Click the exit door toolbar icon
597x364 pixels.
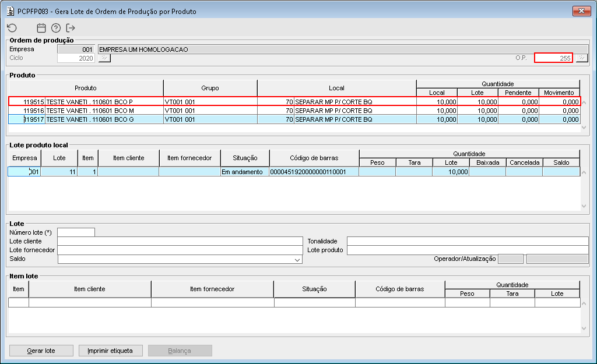pos(71,28)
